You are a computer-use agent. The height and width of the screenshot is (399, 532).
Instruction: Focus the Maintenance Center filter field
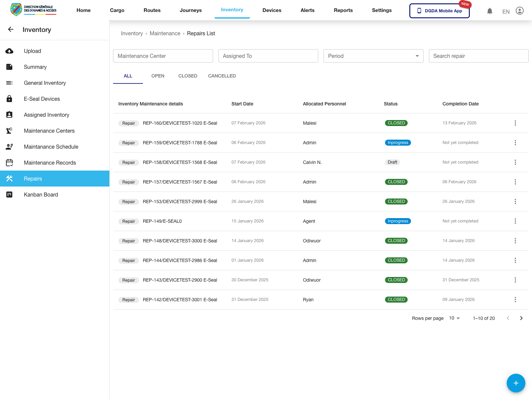click(163, 56)
